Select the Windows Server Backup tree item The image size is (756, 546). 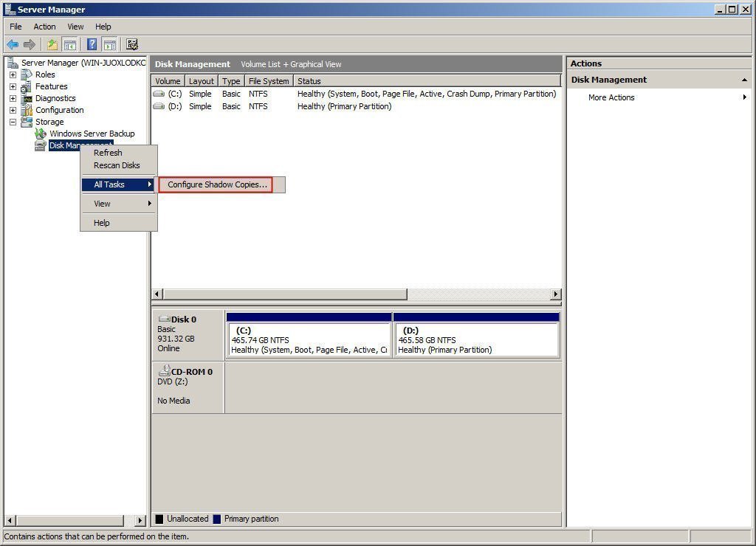coord(92,134)
